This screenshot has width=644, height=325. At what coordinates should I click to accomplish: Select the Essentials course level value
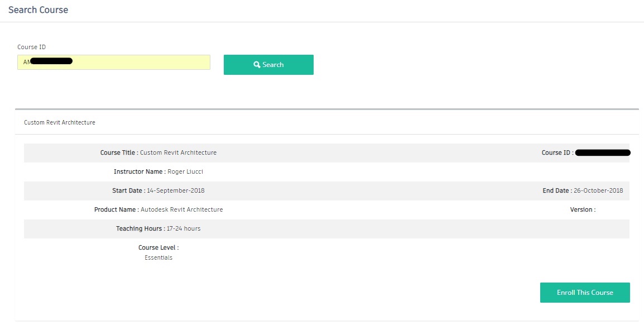pos(158,257)
